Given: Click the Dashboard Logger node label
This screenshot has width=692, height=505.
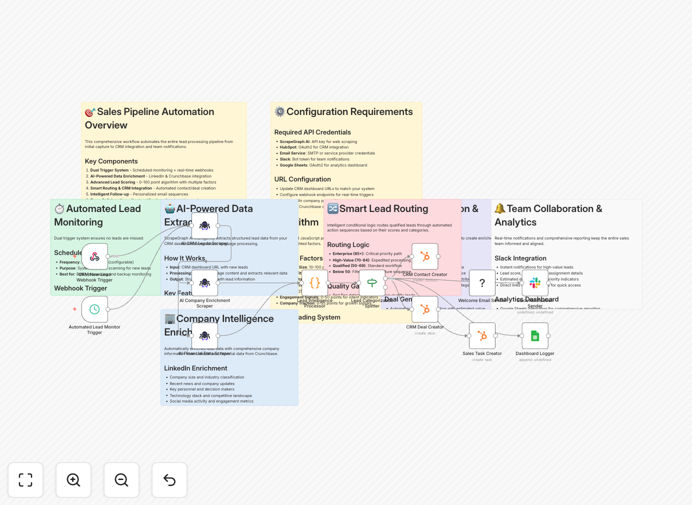Looking at the screenshot, I should pos(535,354).
